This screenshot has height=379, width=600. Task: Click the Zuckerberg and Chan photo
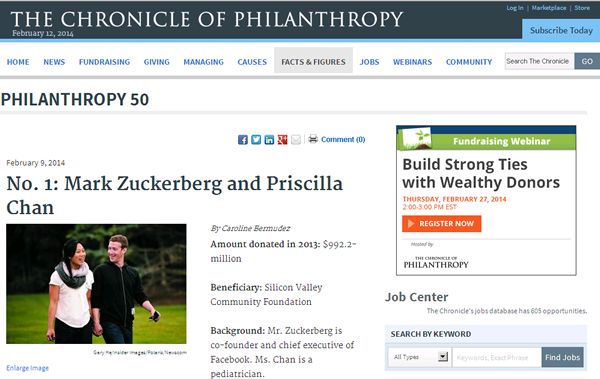coord(96,284)
